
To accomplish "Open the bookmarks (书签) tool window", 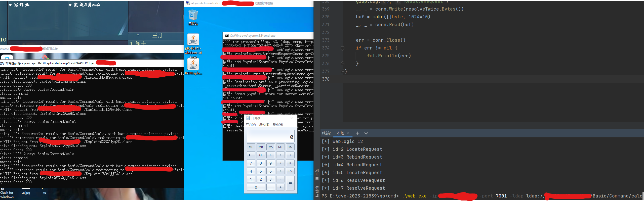I will coord(317,175).
